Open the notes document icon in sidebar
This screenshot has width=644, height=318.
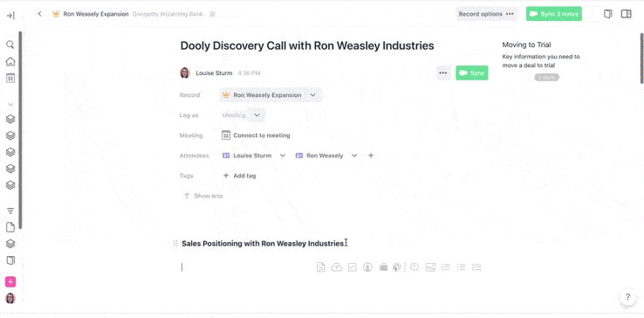10,227
